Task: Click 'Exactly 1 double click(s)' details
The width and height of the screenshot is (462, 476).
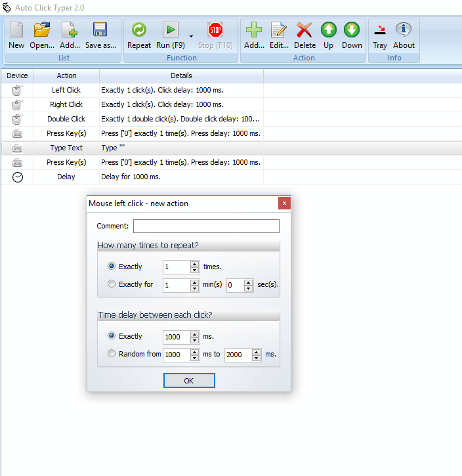Action: pos(180,119)
